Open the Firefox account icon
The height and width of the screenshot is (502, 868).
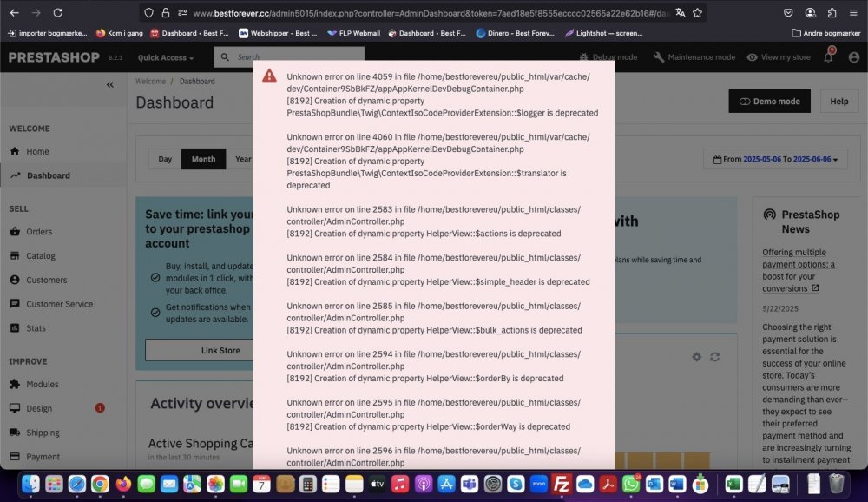tap(810, 12)
